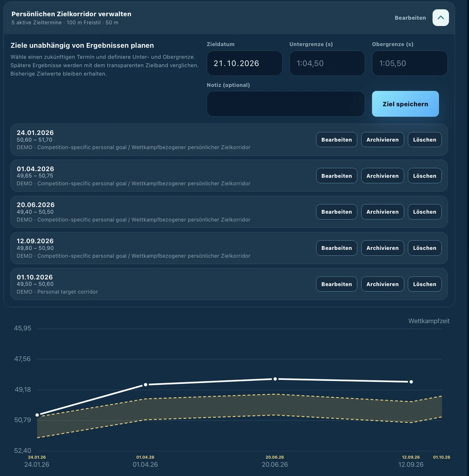The width and height of the screenshot is (469, 476).
Task: Click the 49,50 – 50,60 range text
Action: tap(35, 284)
